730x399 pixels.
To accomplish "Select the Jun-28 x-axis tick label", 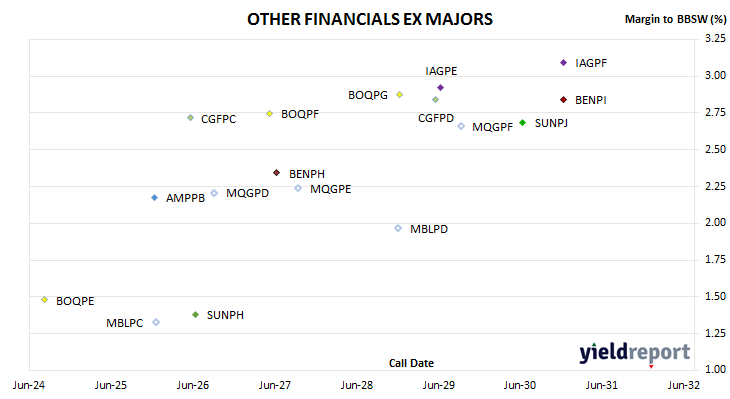I will tap(357, 385).
